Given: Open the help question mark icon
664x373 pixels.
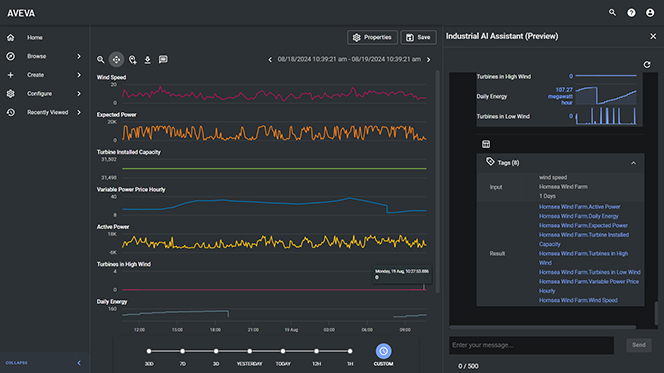Looking at the screenshot, I should click(x=631, y=13).
